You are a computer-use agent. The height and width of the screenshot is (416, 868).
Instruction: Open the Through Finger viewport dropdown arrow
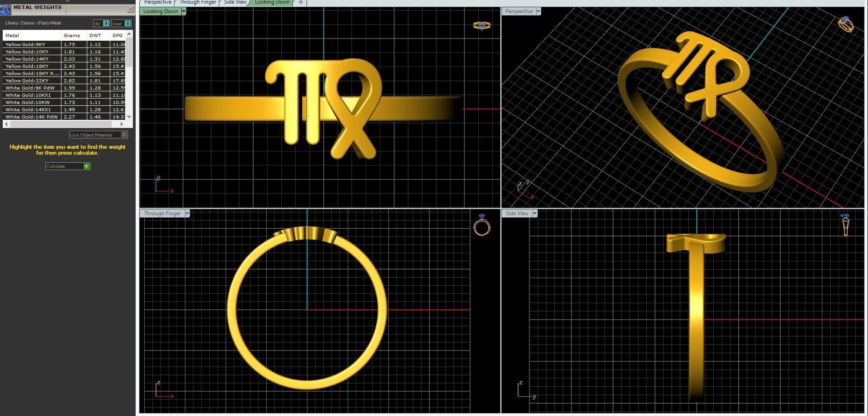coord(187,213)
